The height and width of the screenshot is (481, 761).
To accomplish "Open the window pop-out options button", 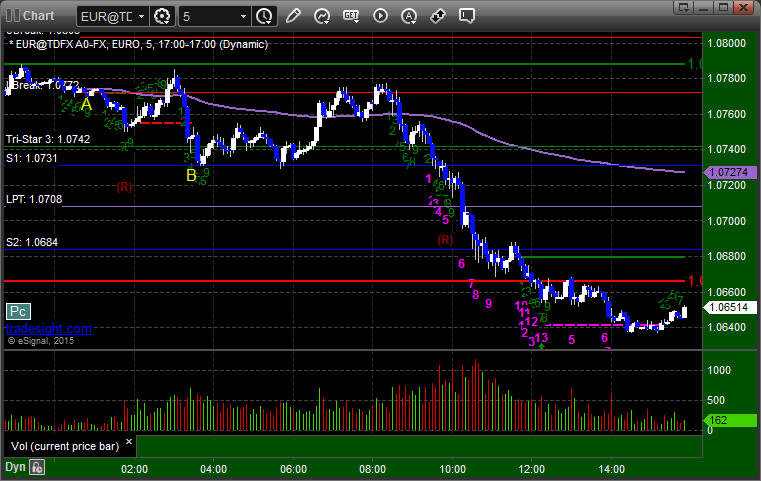I will coord(684,7).
